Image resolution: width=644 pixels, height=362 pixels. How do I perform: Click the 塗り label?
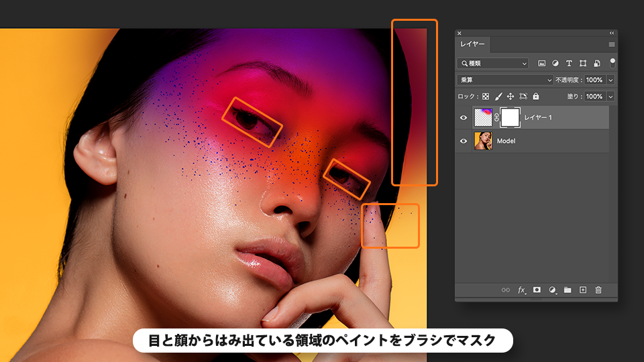coord(575,97)
